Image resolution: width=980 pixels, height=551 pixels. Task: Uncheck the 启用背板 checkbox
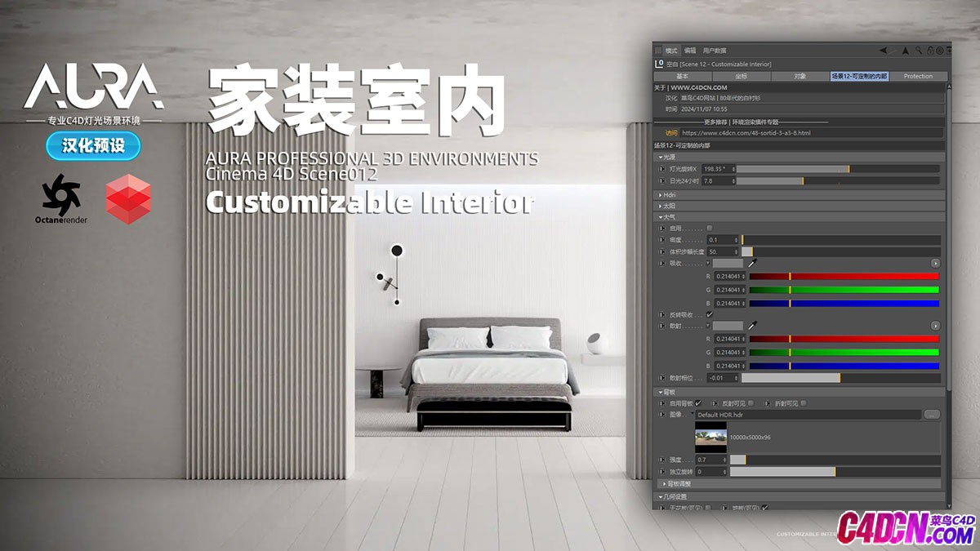698,403
